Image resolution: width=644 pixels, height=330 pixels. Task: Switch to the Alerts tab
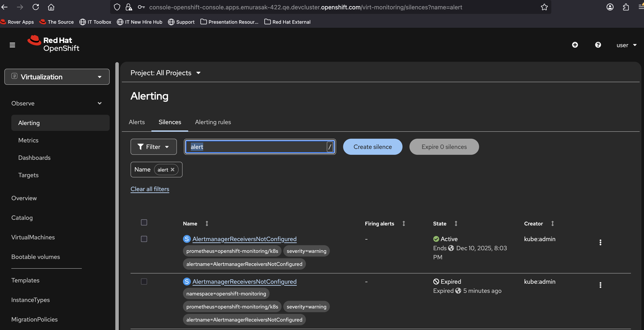[x=136, y=122]
